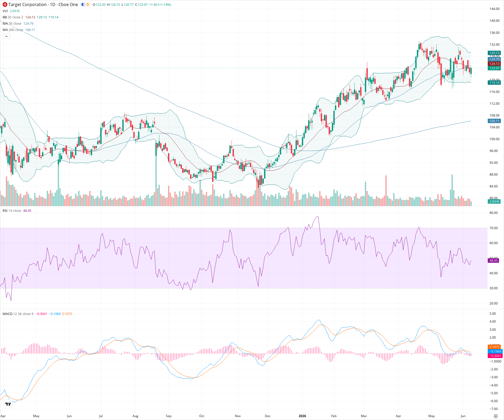Click the -0.3041 histogram axis label
Image resolution: width=504 pixels, height=420 pixels.
495,356
